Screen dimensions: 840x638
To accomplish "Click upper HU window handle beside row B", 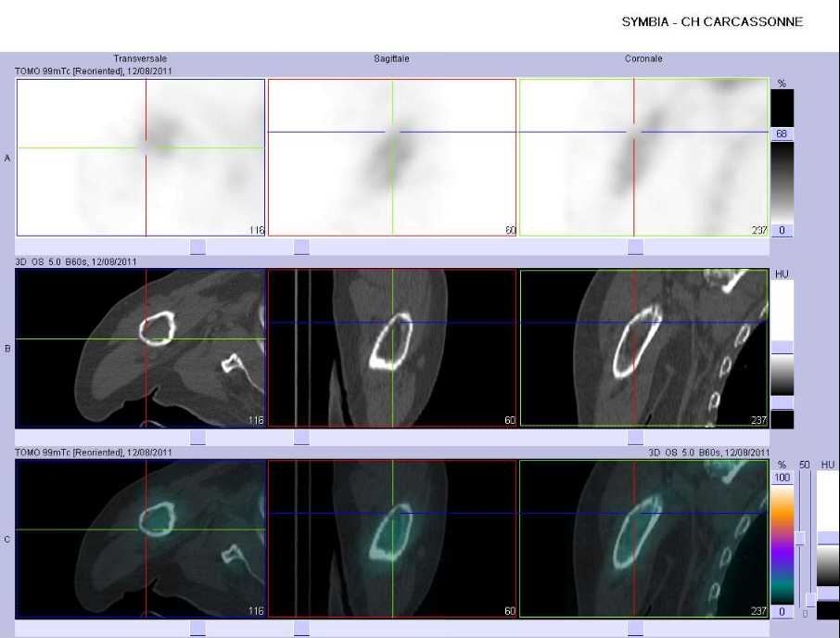I will pyautogui.click(x=783, y=347).
